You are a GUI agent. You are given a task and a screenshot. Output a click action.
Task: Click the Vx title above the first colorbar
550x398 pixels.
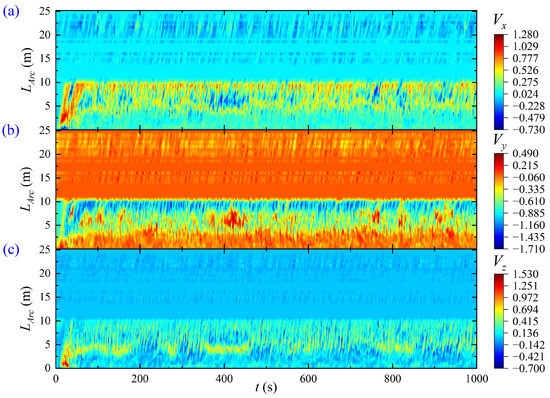(x=500, y=21)
